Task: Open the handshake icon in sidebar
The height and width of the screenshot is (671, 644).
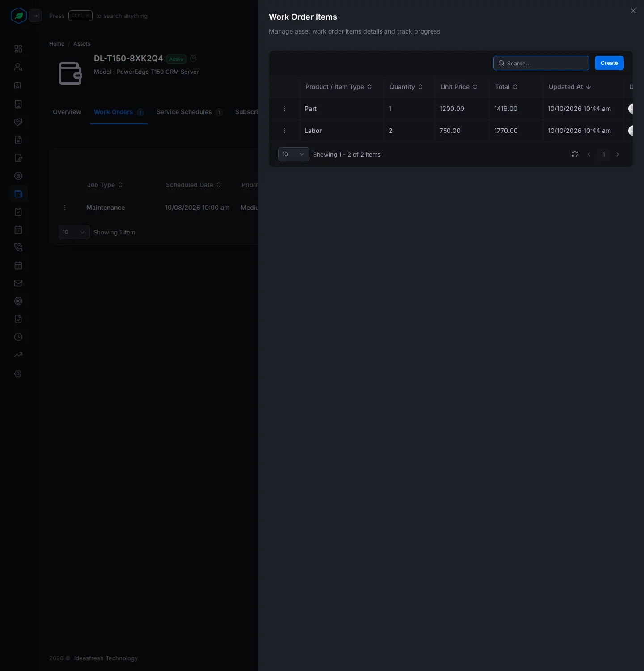Action: click(18, 122)
